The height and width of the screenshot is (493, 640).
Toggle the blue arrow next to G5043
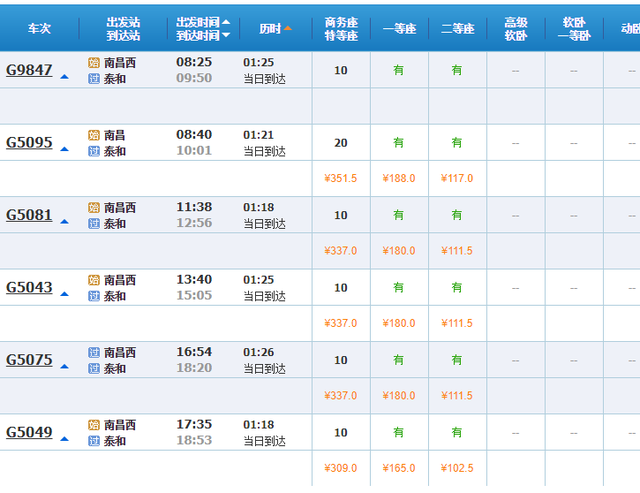64,294
